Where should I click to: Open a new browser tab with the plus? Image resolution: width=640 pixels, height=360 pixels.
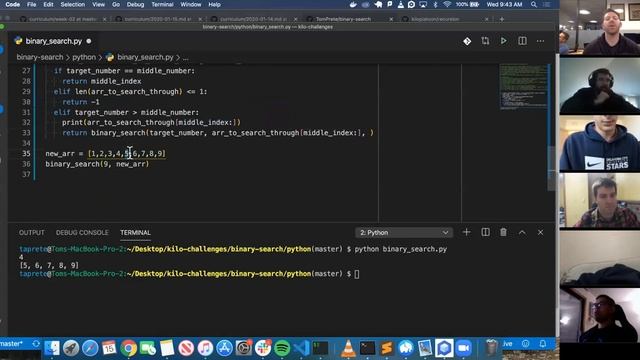pyautogui.click(x=502, y=19)
